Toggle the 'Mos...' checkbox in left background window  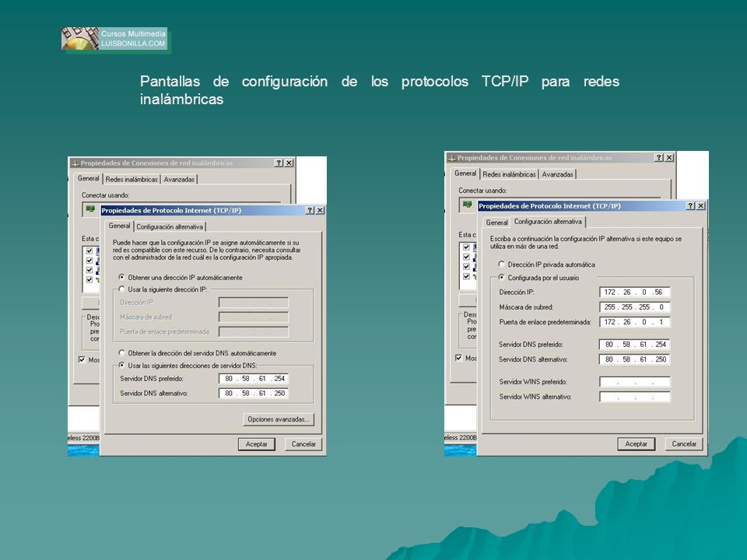[82, 359]
